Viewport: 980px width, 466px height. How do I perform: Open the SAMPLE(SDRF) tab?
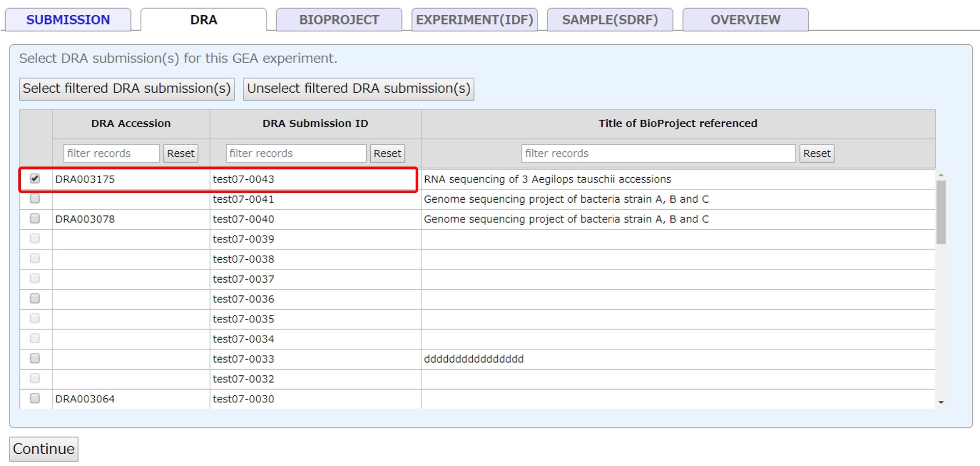click(610, 20)
